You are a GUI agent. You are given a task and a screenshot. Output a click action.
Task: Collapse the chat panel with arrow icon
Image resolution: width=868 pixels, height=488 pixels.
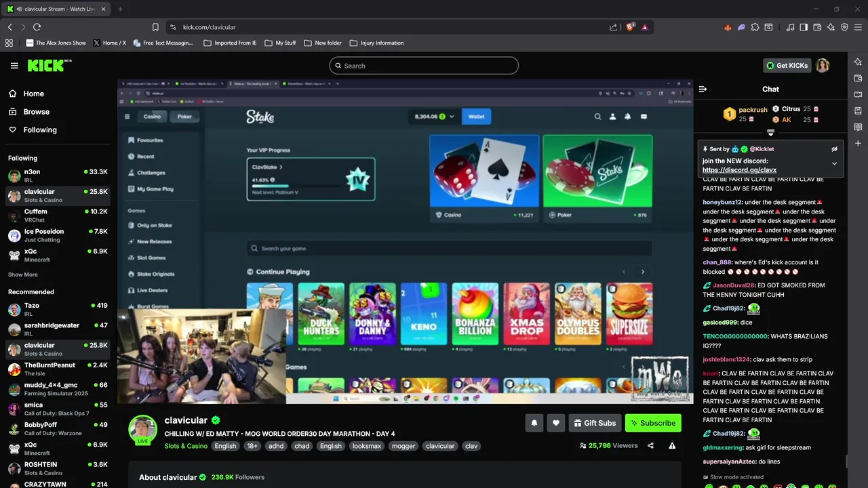[703, 89]
